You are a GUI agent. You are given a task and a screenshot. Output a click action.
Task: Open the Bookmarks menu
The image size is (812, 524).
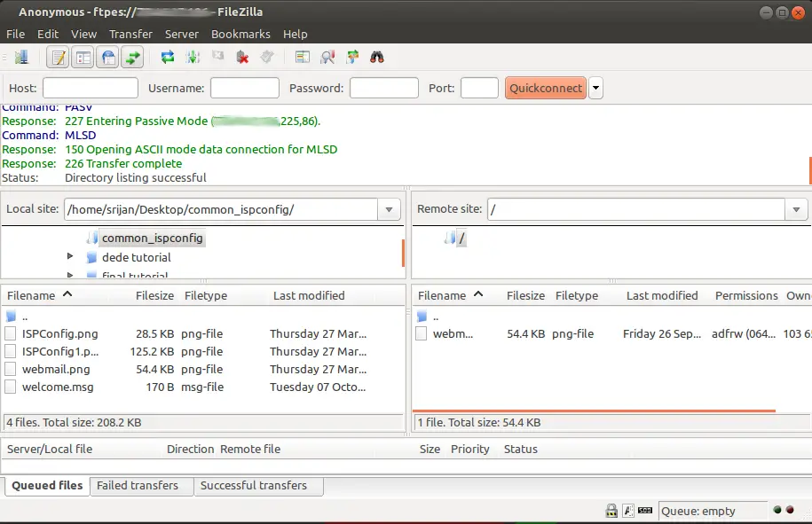click(x=240, y=35)
